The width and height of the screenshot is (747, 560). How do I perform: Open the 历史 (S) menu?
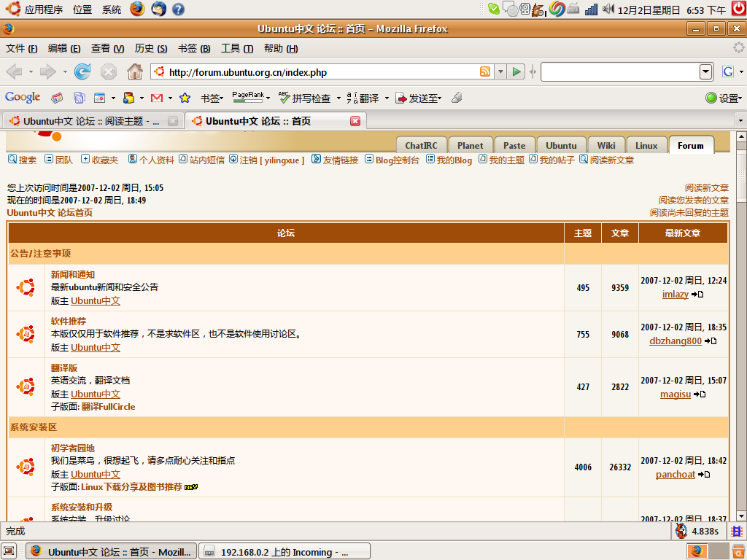[x=150, y=49]
